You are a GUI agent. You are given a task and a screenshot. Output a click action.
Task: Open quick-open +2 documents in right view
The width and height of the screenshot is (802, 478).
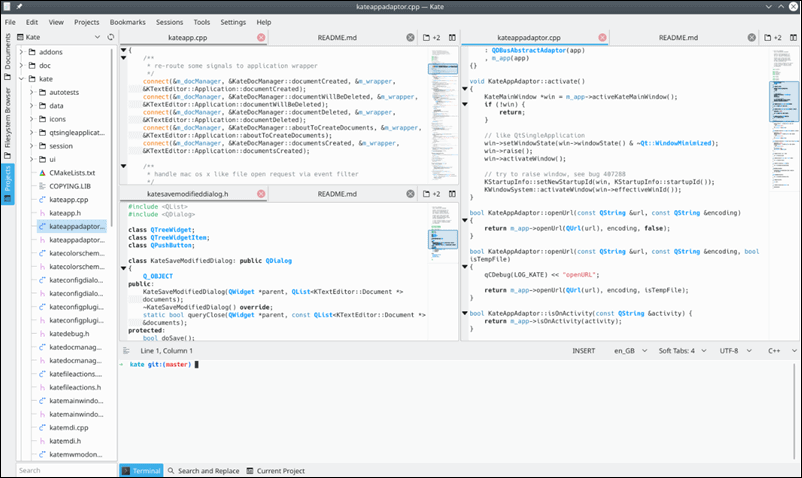point(772,37)
